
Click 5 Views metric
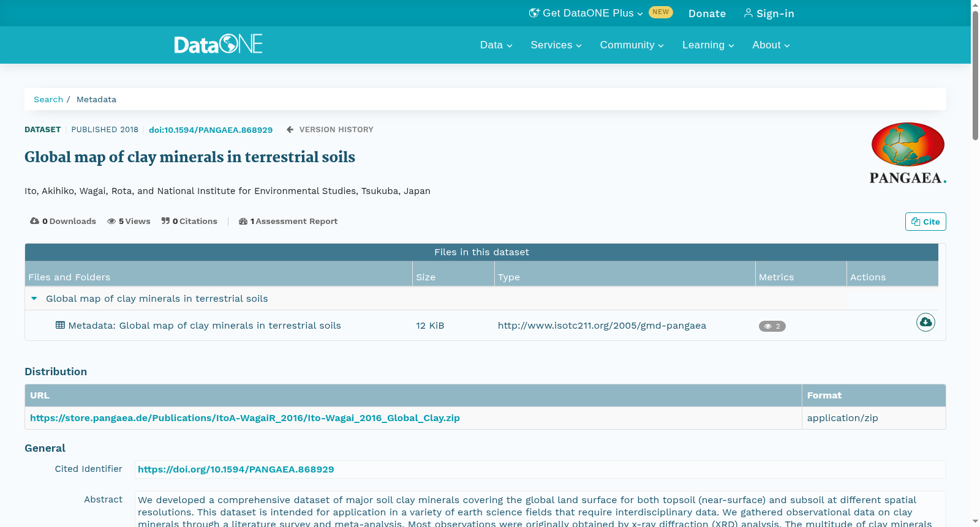tap(129, 222)
